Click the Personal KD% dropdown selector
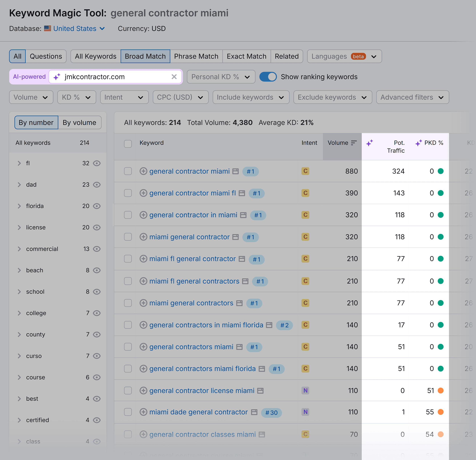 pos(220,77)
